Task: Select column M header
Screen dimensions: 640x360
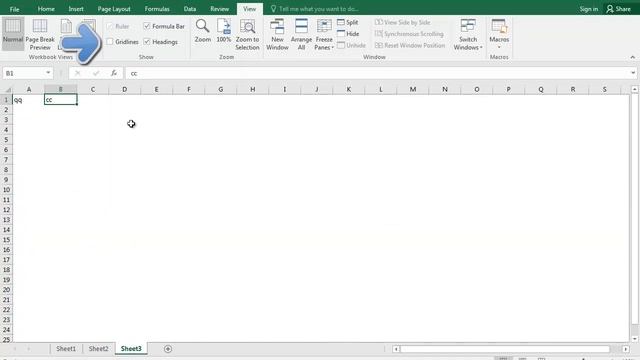Action: coord(413,89)
